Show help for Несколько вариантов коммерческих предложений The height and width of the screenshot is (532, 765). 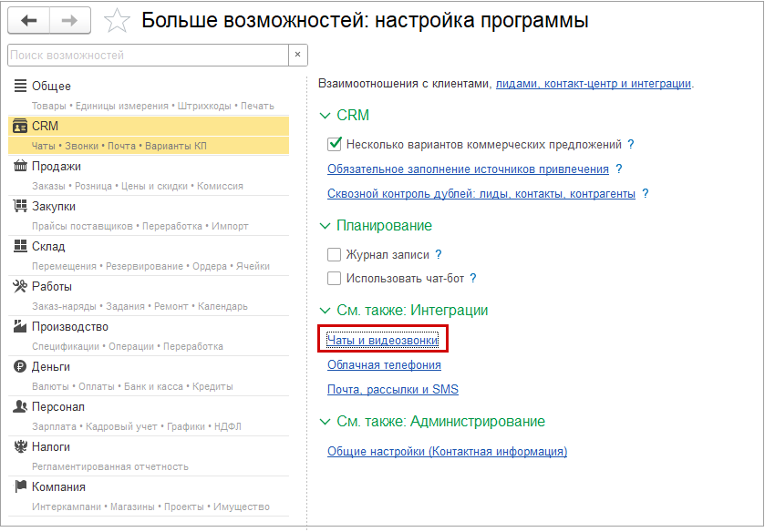[x=631, y=144]
